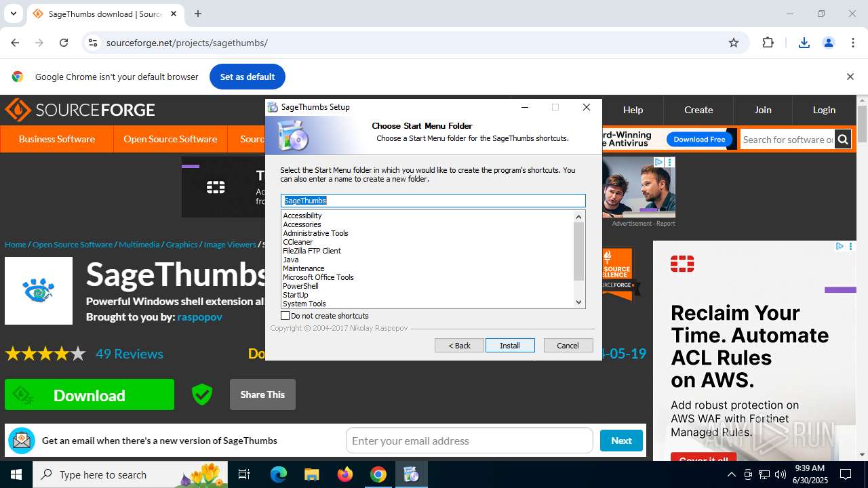Follow the Home breadcrumb link
Viewport: 868px width, 488px height.
point(16,245)
